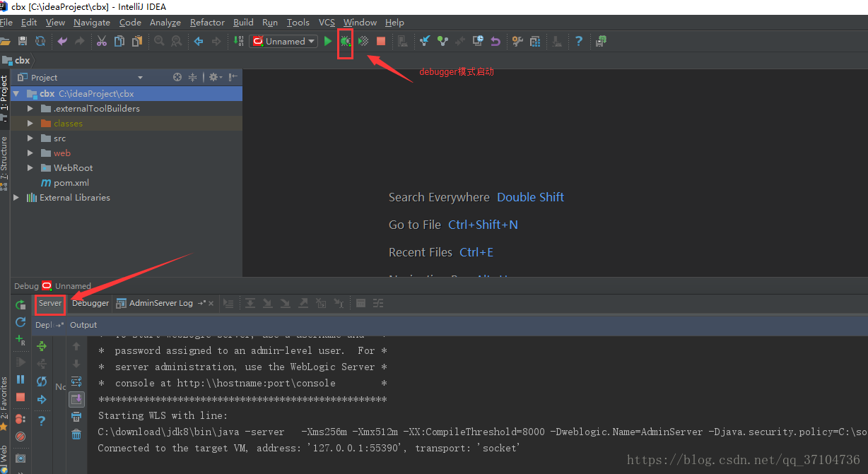This screenshot has width=868, height=474.
Task: Start Unnamed in debug mode with the bug icon
Action: [345, 41]
